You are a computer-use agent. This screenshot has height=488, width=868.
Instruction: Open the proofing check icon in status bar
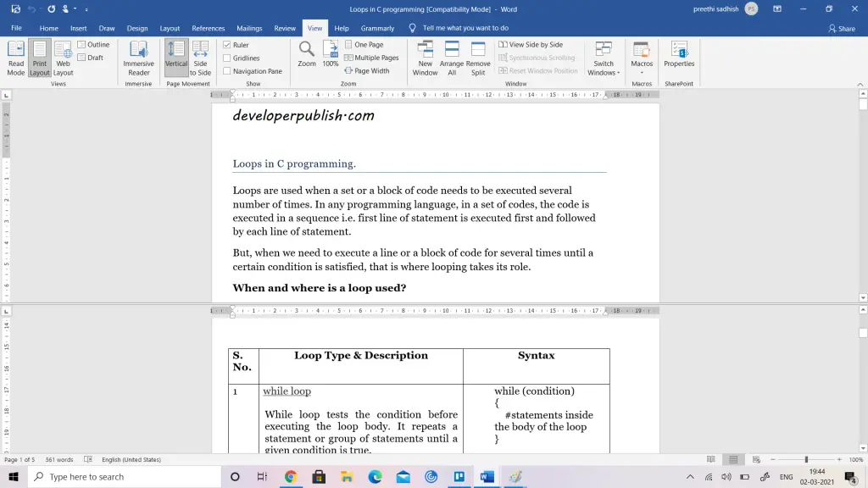pos(87,459)
